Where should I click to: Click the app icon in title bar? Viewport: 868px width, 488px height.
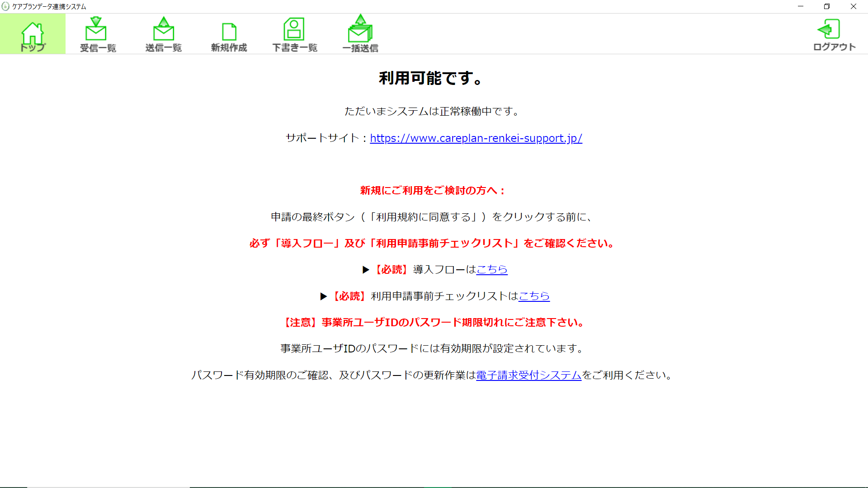5,6
